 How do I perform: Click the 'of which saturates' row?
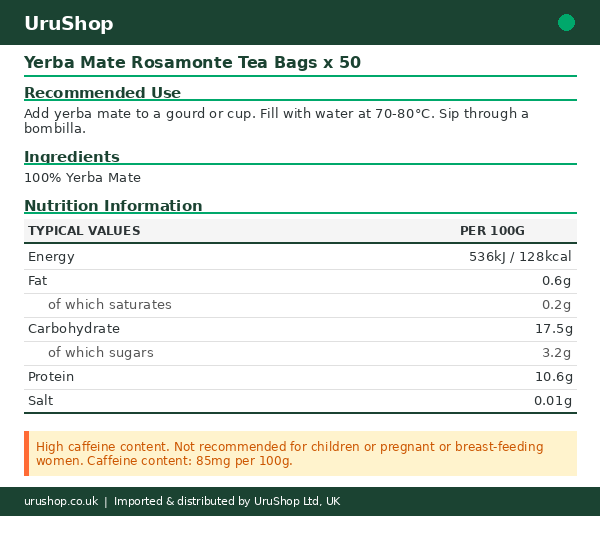(300, 305)
